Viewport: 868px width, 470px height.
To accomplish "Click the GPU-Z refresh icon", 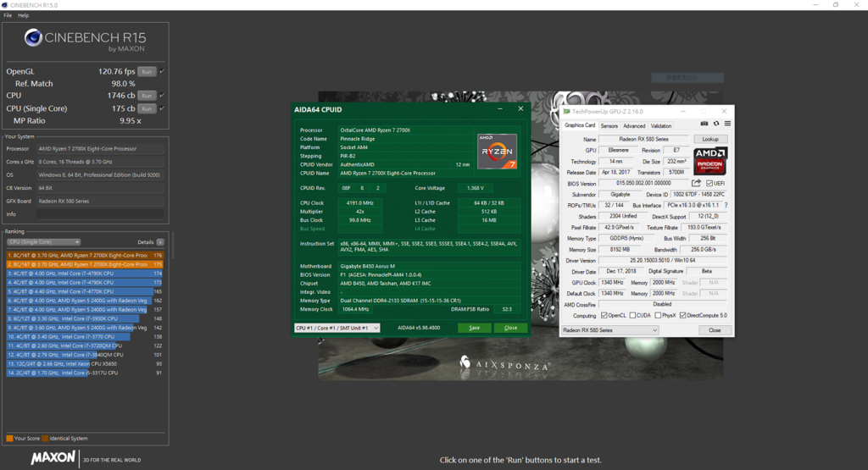I will (x=716, y=124).
